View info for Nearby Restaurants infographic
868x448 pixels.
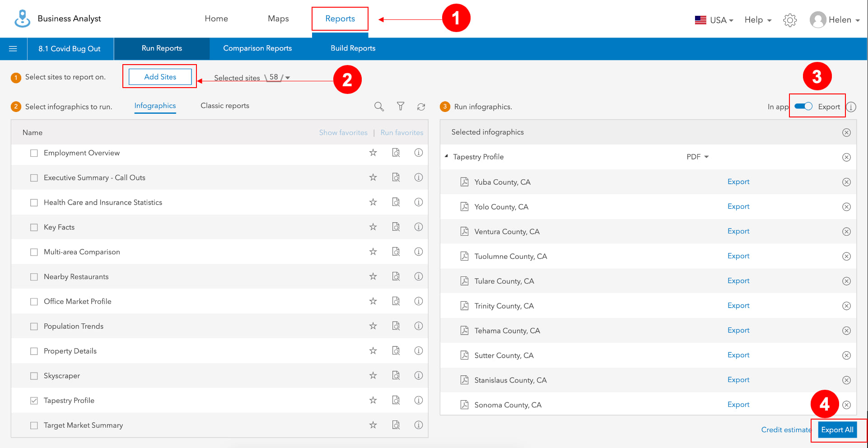point(418,276)
